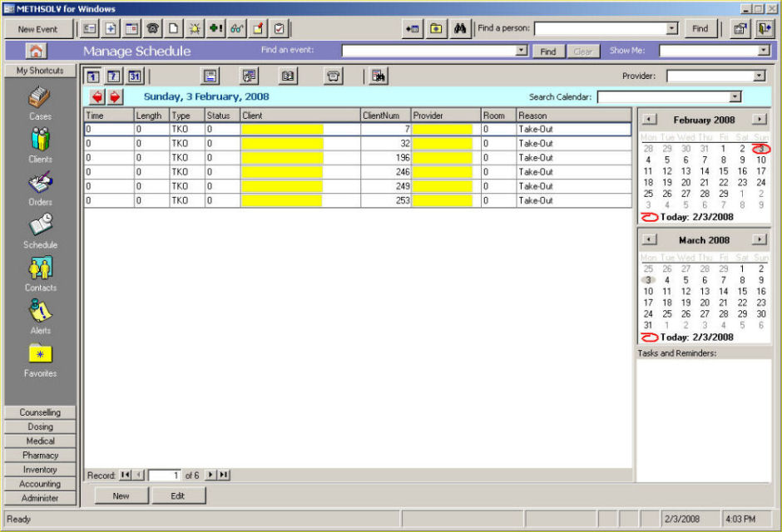The image size is (782, 532).
Task: Click the binoculars icon beside Find a person
Action: (x=460, y=29)
